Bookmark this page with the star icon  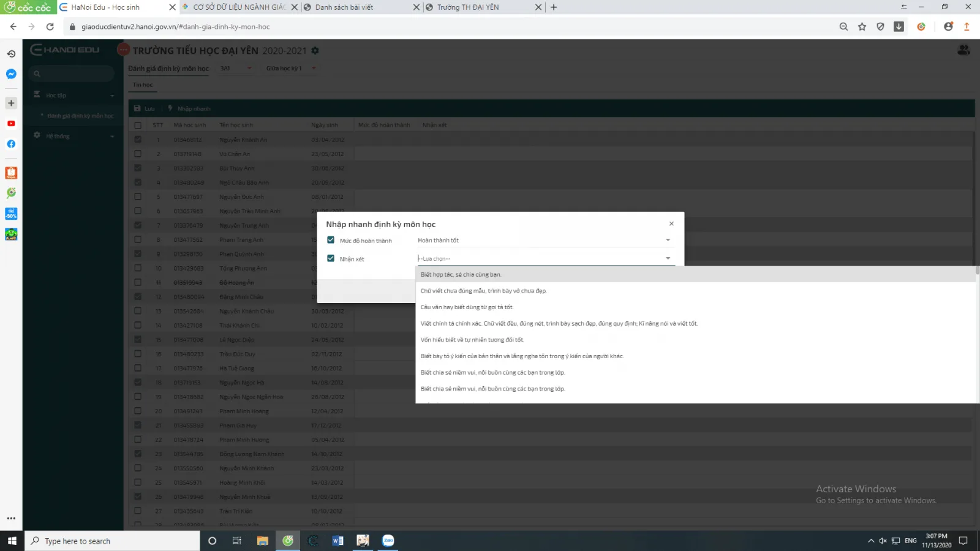click(x=862, y=26)
